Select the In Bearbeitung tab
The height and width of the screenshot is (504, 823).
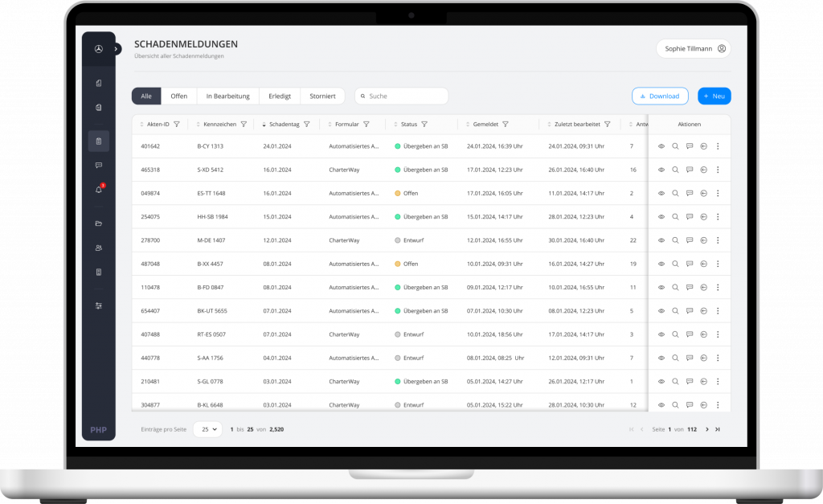(227, 96)
